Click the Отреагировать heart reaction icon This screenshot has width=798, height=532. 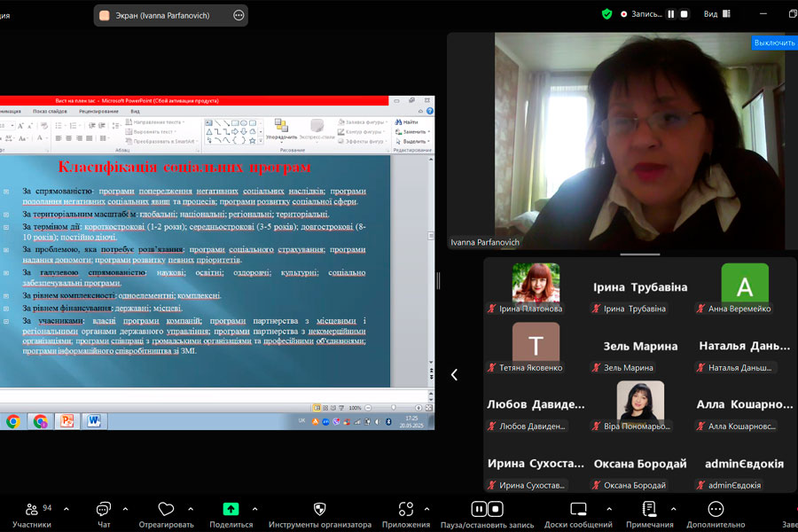(166, 509)
